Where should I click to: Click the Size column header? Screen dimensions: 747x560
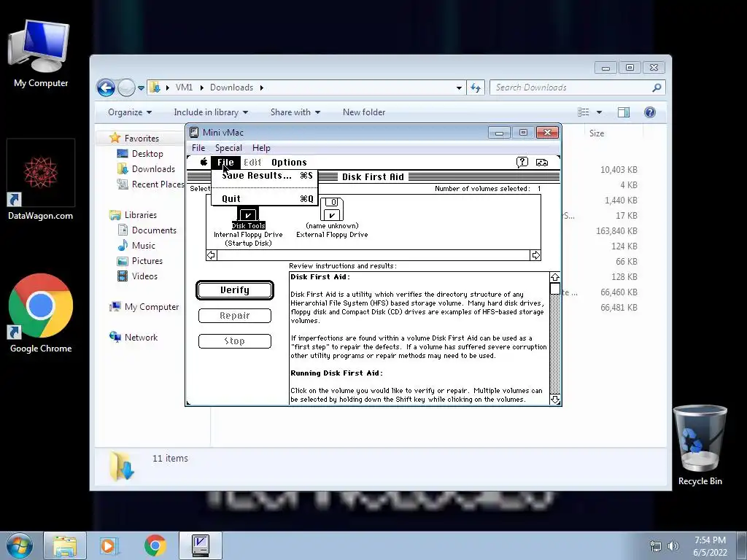pyautogui.click(x=597, y=133)
